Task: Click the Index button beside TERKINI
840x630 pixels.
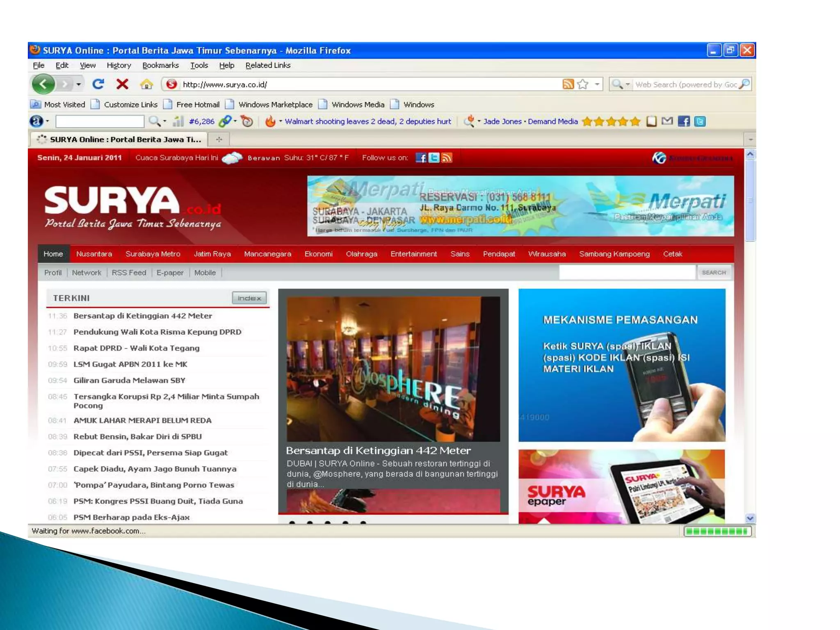Action: point(249,298)
